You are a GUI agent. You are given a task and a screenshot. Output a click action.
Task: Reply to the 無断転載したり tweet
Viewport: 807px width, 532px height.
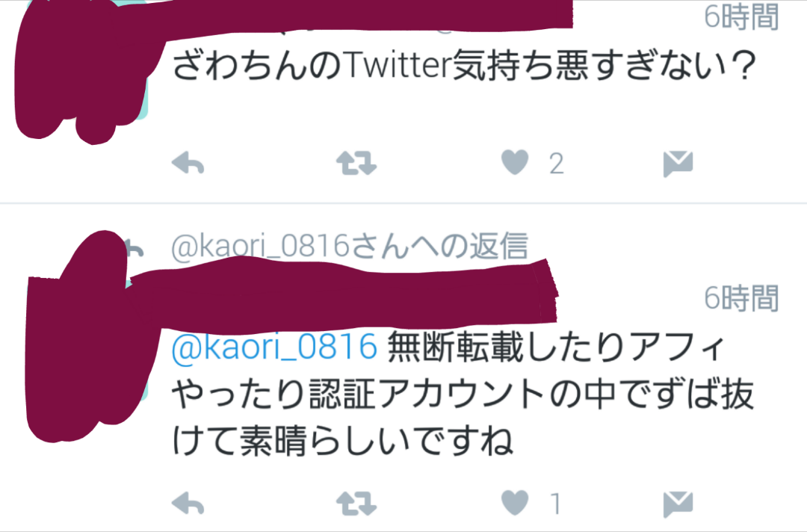click(188, 503)
